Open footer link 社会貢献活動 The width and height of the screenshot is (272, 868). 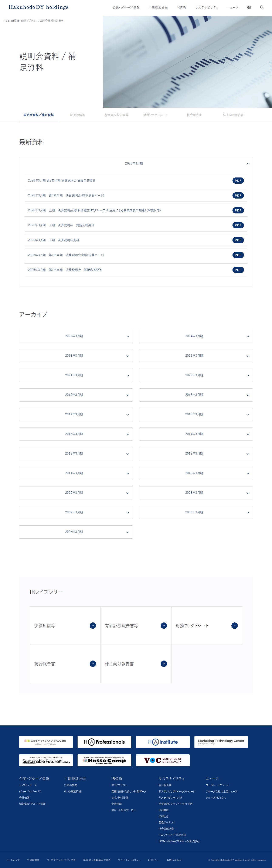166,829
